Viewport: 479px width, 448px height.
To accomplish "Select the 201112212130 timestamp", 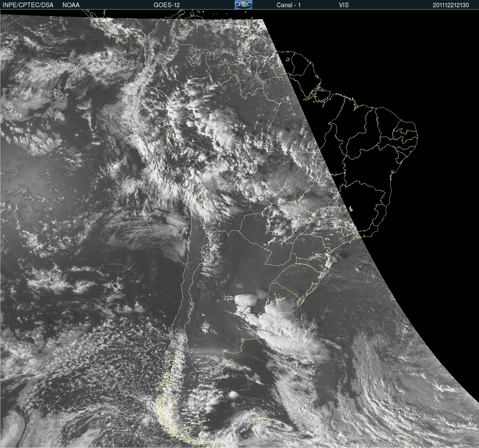I will point(451,5).
